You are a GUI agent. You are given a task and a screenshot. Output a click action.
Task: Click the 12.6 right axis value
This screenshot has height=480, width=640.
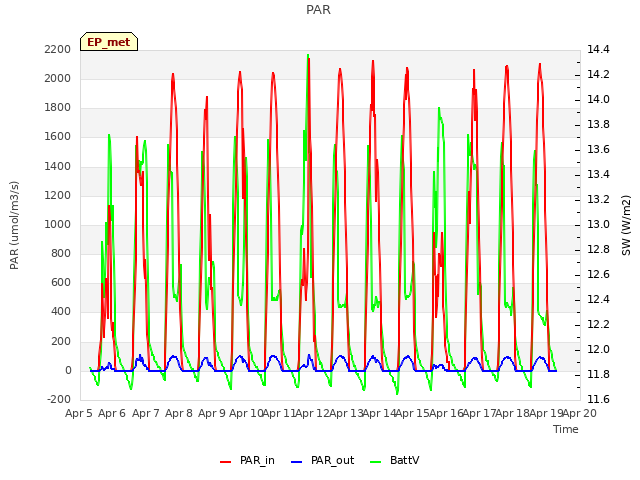pyautogui.click(x=598, y=274)
